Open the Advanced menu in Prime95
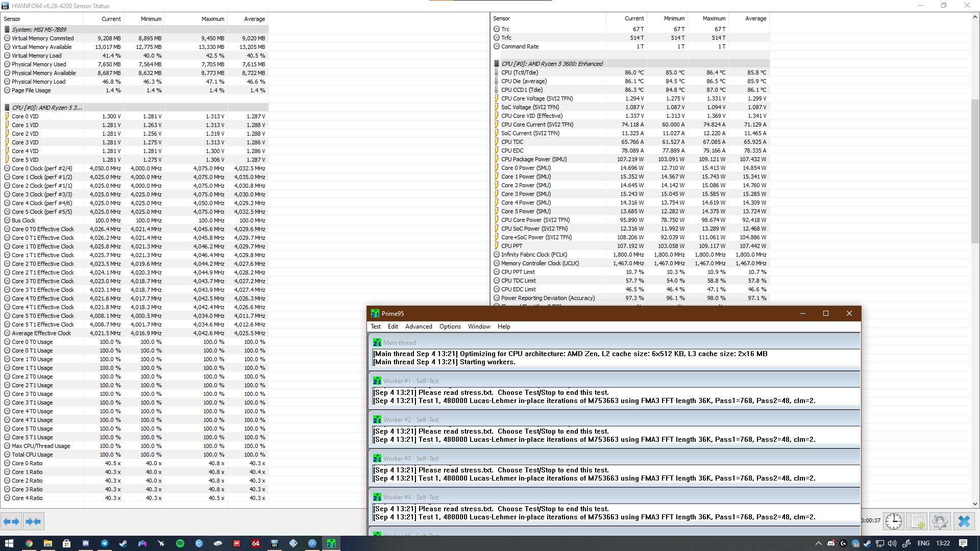The width and height of the screenshot is (980, 551). [x=419, y=327]
